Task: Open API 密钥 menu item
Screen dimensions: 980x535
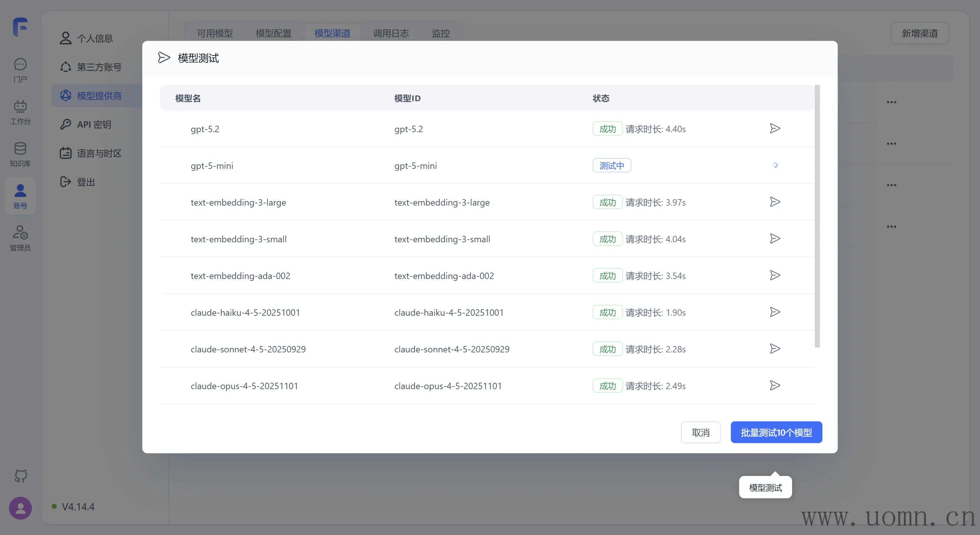Action: click(94, 124)
